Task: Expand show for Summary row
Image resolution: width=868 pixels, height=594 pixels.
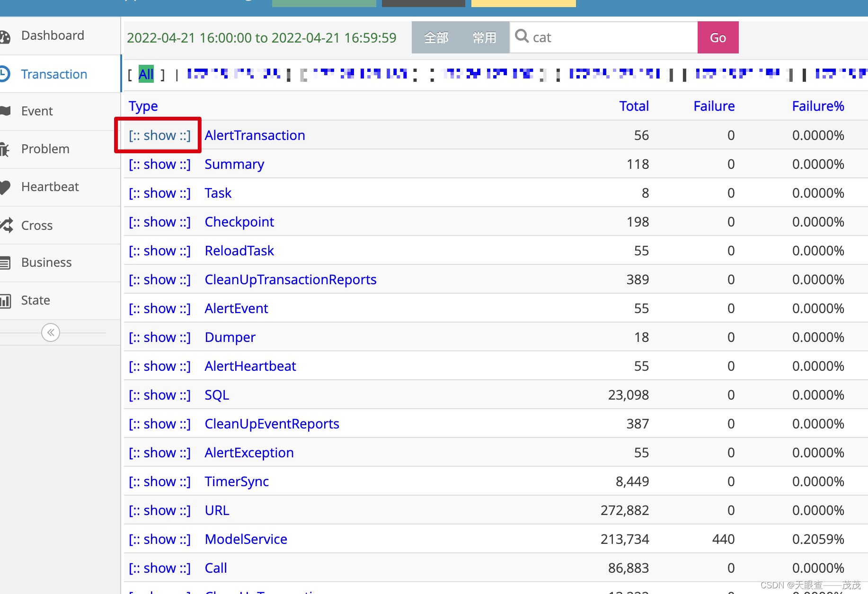Action: (159, 164)
